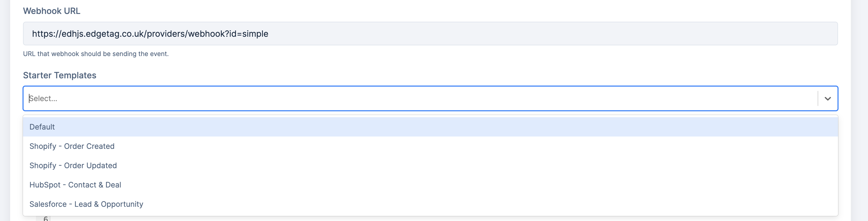Click the Starter Templates label

(x=60, y=75)
